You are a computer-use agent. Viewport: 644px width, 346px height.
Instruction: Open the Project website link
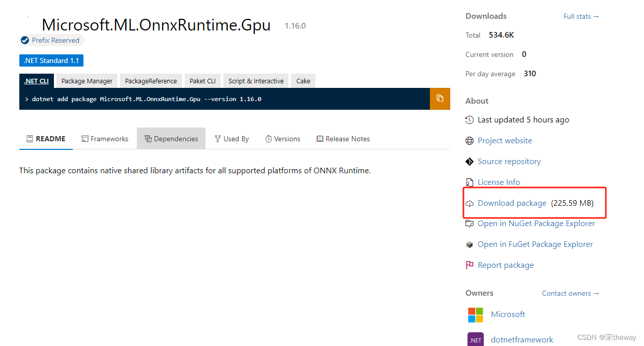505,141
